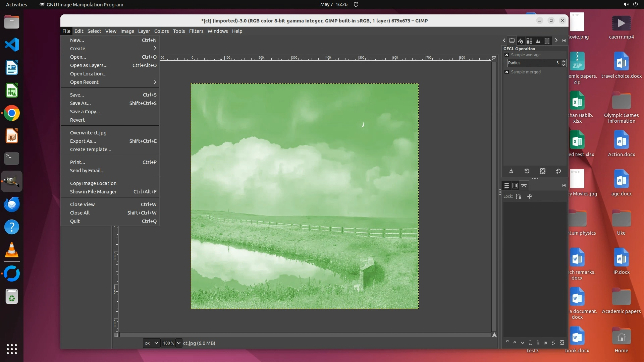Viewport: 644px width, 362px height.
Task: Open the Histogram dockable tab
Action: tap(538, 41)
